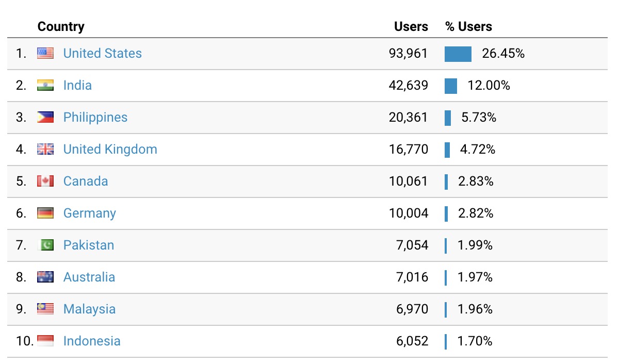
Task: Click the Philippines flag icon
Action: [45, 117]
